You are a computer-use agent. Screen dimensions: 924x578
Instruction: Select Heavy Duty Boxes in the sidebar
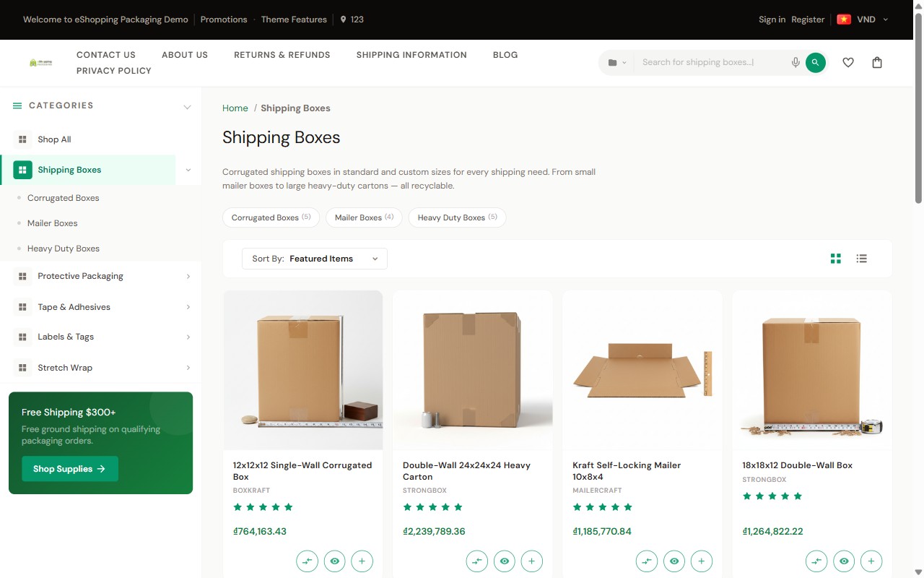tap(64, 249)
